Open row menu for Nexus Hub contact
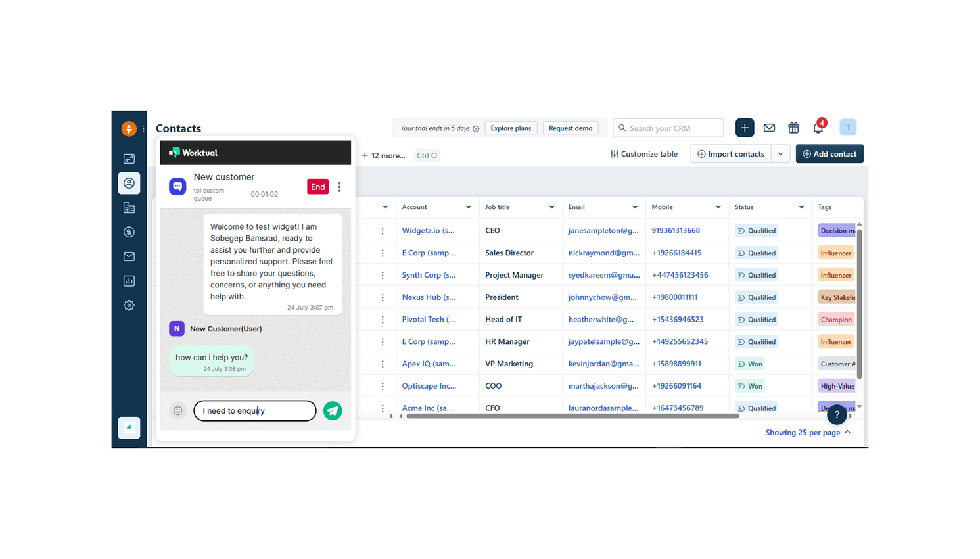The height and width of the screenshot is (559, 980). pos(383,297)
